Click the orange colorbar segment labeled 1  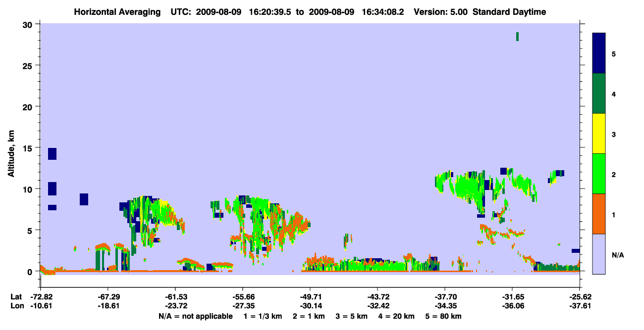(x=599, y=214)
